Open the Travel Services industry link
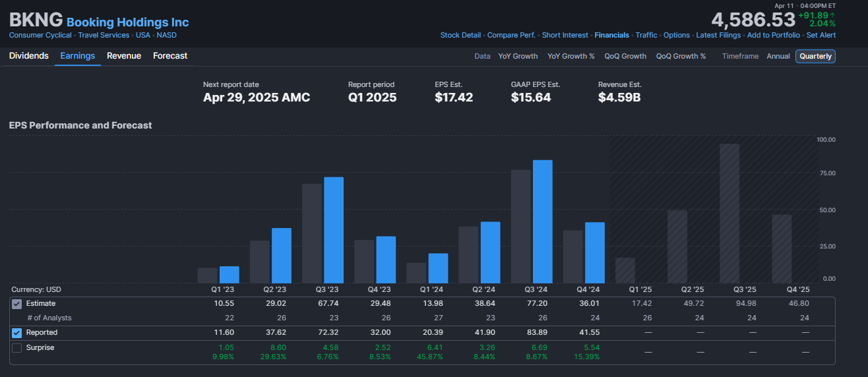The image size is (868, 377). coord(104,35)
